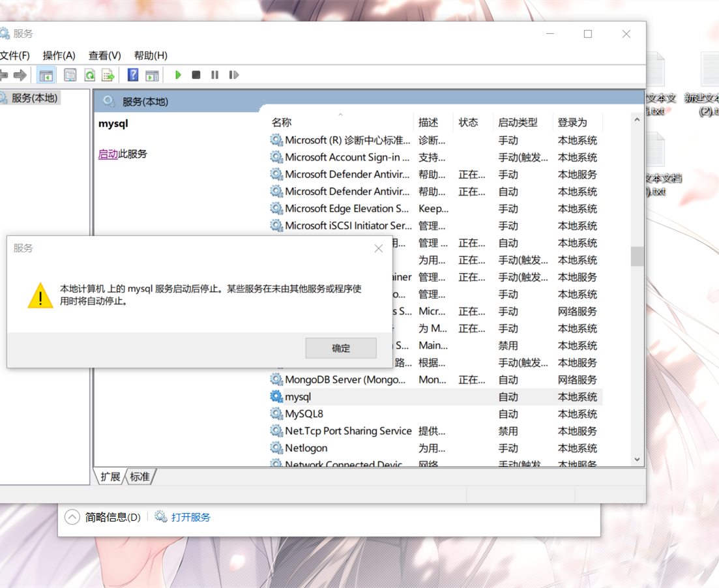Screen dimensions: 719x588
Task: Select Microsoft (R) 诊断中心标准 service row
Action: (435, 140)
